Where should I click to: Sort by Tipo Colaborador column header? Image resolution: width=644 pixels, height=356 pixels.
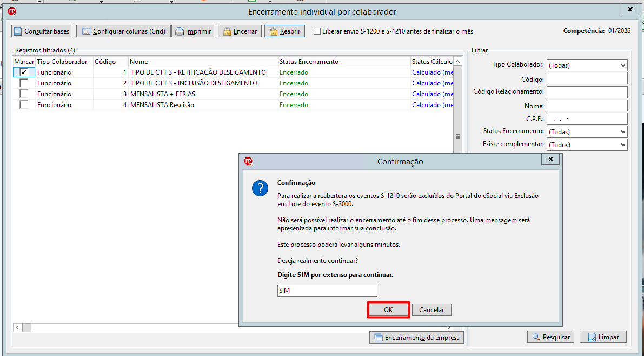[64, 62]
